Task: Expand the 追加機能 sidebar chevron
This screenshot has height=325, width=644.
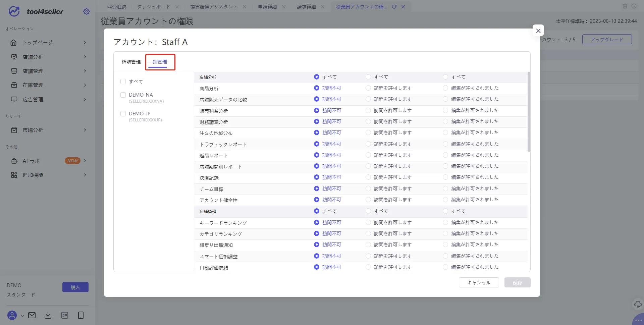Action: coord(85,175)
